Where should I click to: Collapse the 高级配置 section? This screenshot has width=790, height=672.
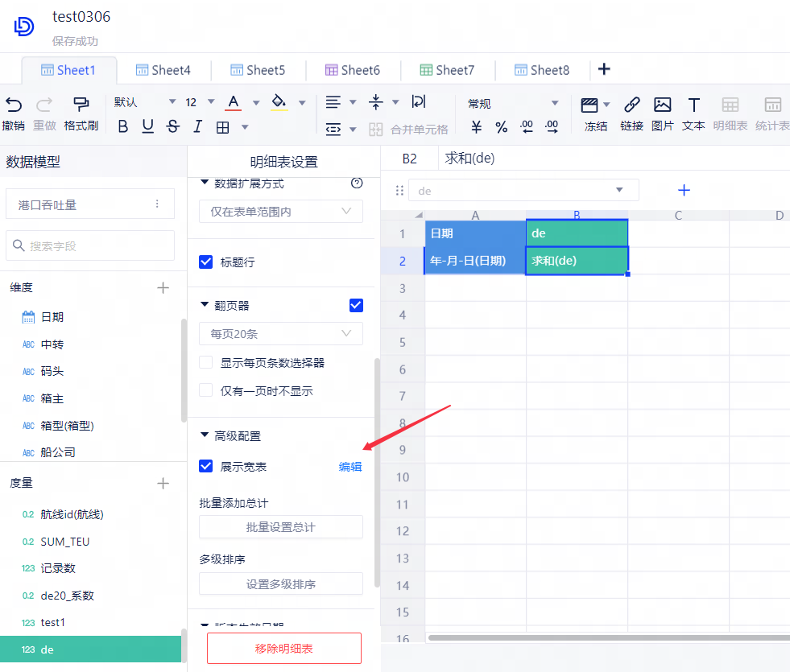tap(205, 436)
